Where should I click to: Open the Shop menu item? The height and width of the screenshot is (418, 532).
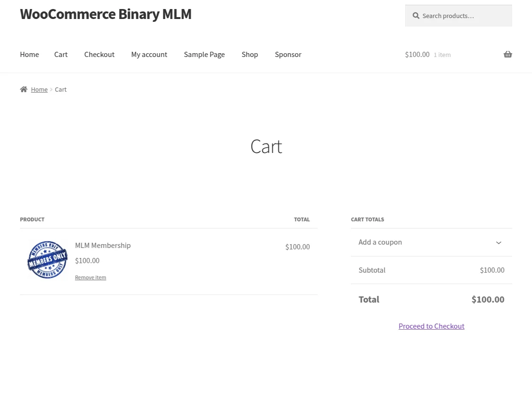pos(249,54)
